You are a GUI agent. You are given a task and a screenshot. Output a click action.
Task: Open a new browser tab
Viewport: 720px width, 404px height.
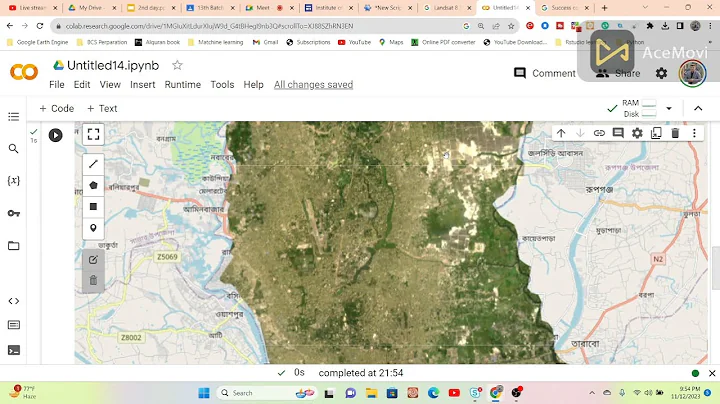tap(604, 8)
